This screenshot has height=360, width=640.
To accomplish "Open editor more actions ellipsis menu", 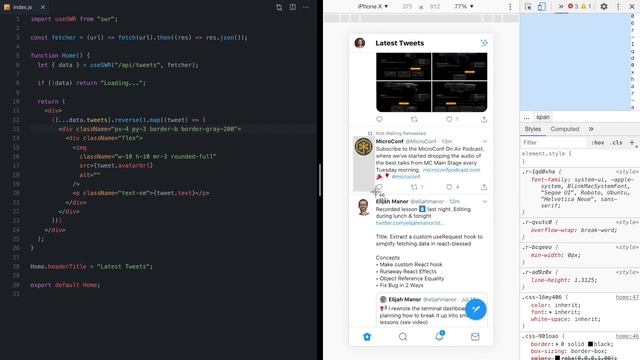I will (x=306, y=7).
